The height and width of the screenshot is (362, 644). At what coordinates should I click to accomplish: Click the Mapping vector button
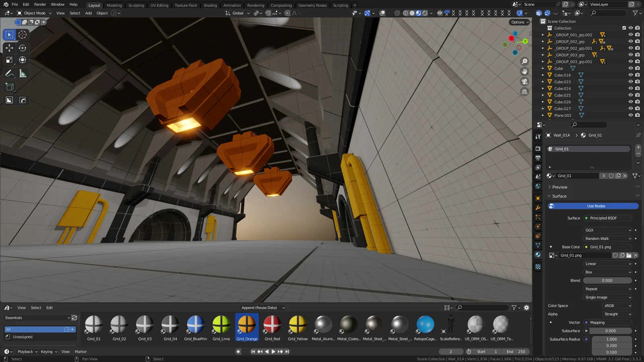click(x=608, y=323)
